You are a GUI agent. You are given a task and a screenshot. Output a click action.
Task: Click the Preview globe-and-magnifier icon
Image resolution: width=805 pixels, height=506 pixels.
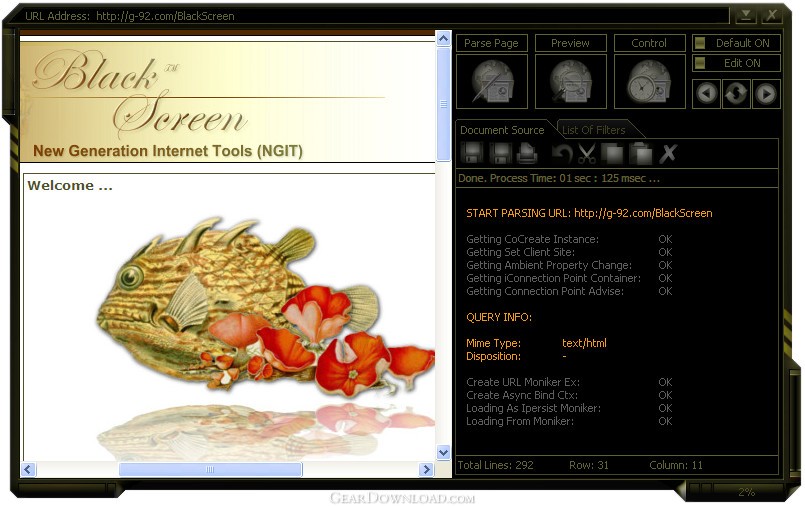(x=570, y=82)
